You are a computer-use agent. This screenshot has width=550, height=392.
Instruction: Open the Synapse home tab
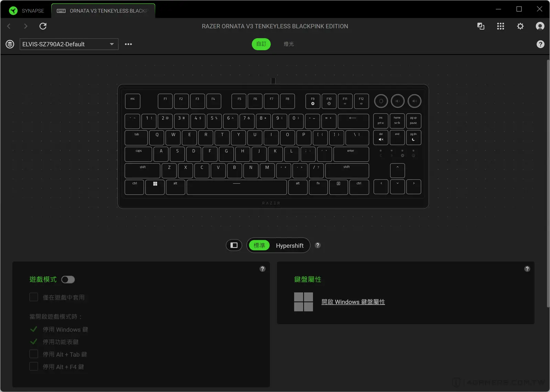coord(26,11)
